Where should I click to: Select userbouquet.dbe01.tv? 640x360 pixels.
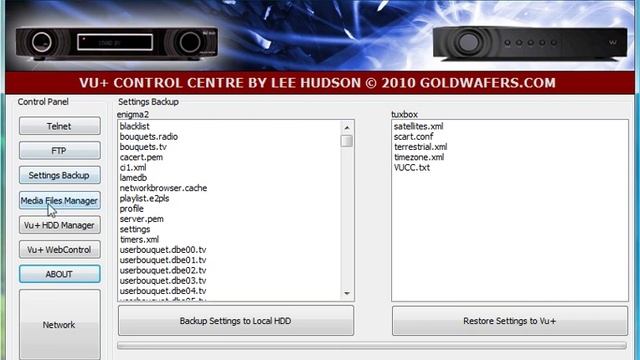tap(163, 260)
